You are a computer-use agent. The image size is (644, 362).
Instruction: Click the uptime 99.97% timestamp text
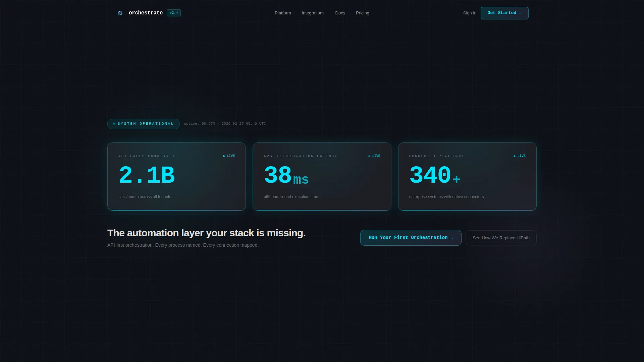click(225, 124)
